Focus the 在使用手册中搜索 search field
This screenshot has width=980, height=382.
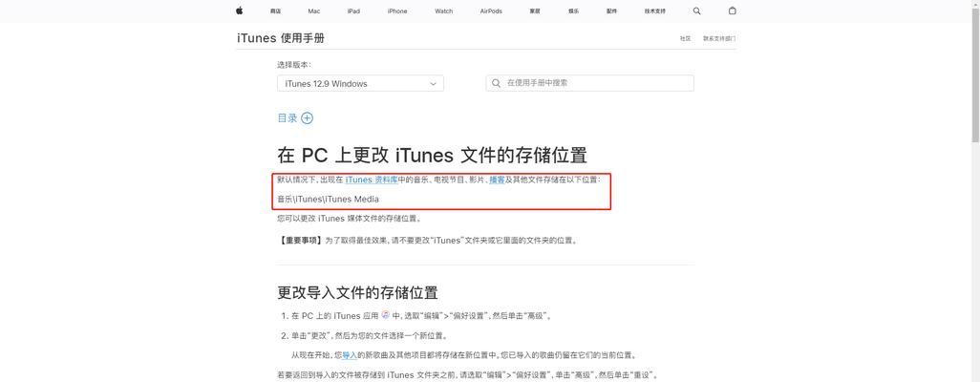pyautogui.click(x=589, y=83)
